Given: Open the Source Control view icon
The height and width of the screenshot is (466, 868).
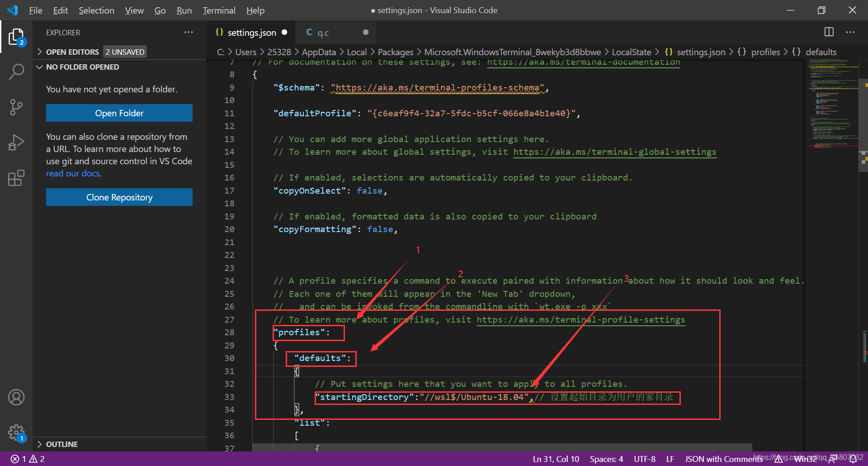Looking at the screenshot, I should pos(16,107).
